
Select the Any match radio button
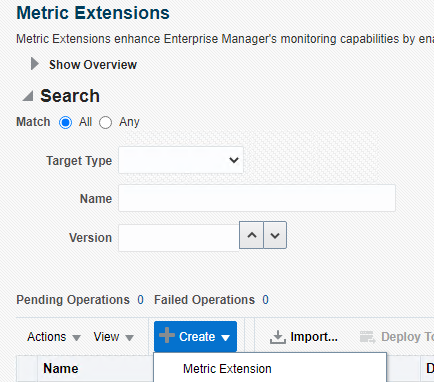tap(105, 122)
